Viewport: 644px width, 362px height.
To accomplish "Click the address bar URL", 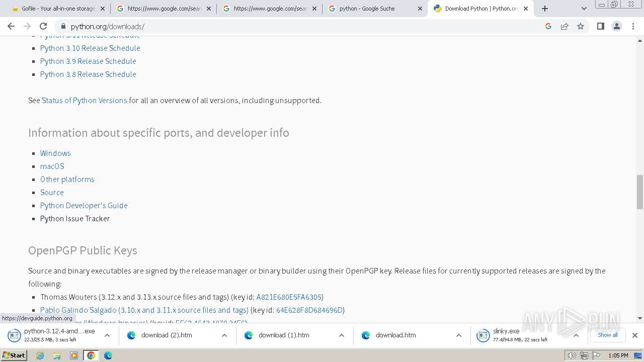I will [x=108, y=27].
